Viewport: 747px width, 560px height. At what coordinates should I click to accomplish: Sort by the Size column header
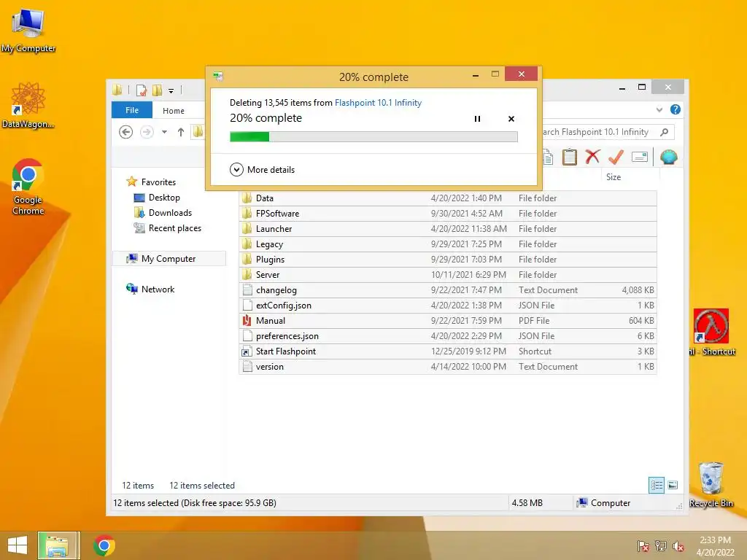613,177
